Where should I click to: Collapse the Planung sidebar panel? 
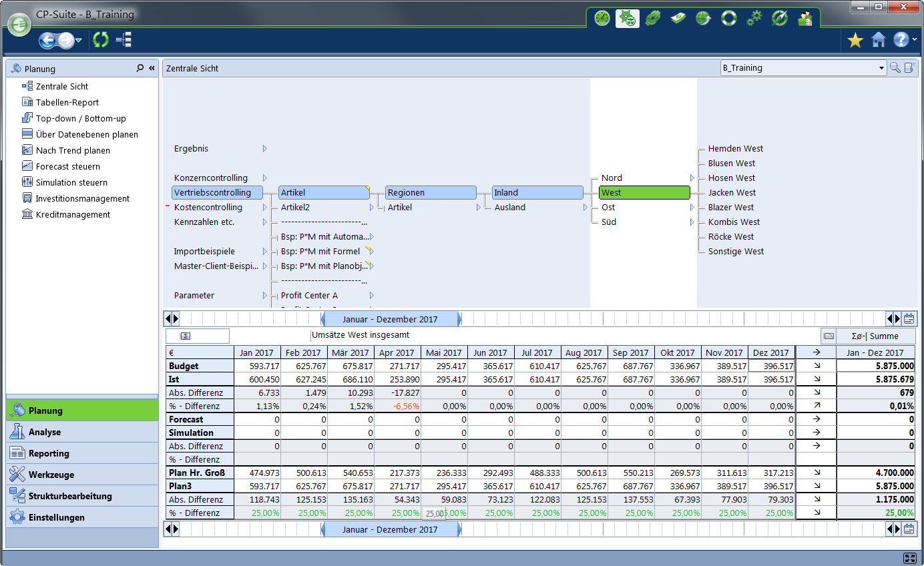pos(152,68)
